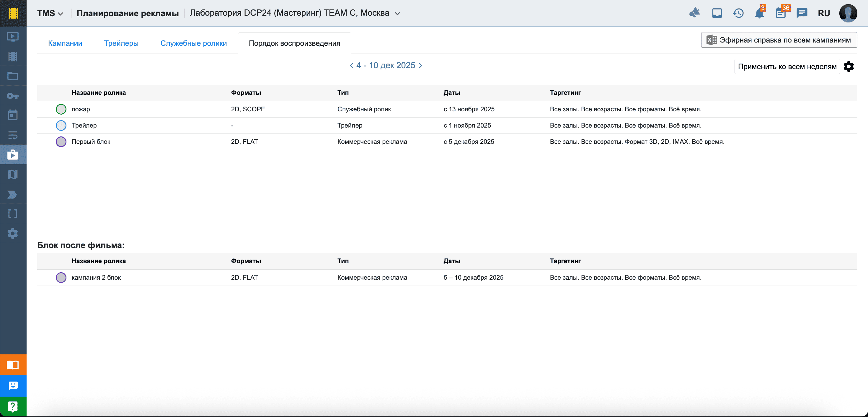The image size is (868, 417).
Task: Open the film strip sidebar icon
Action: 13,56
